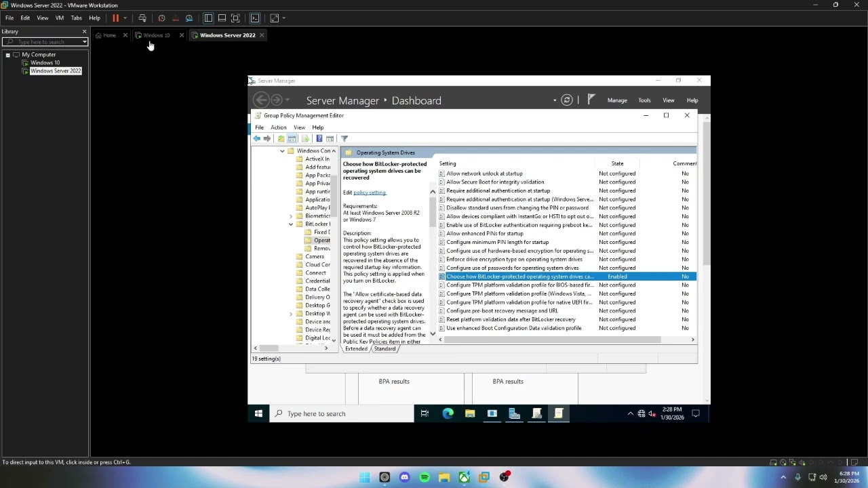Click the Server Manager refresh icon
Screen dimensions: 868x488
coord(567,100)
